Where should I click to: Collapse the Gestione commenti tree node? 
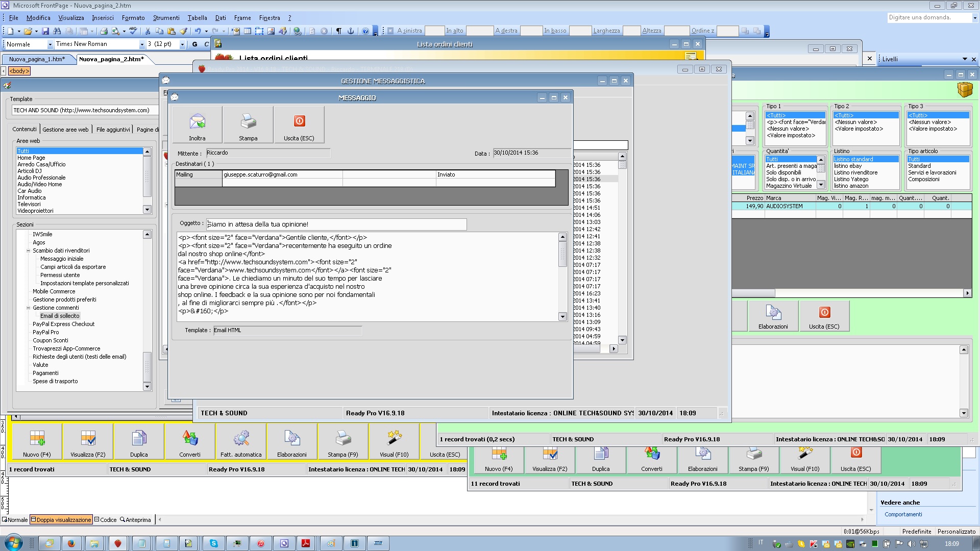click(29, 308)
